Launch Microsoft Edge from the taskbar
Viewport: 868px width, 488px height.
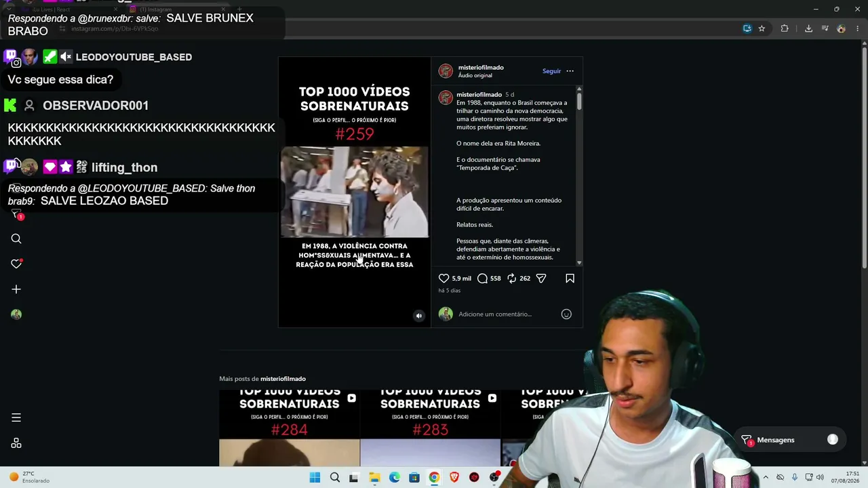[x=394, y=478]
